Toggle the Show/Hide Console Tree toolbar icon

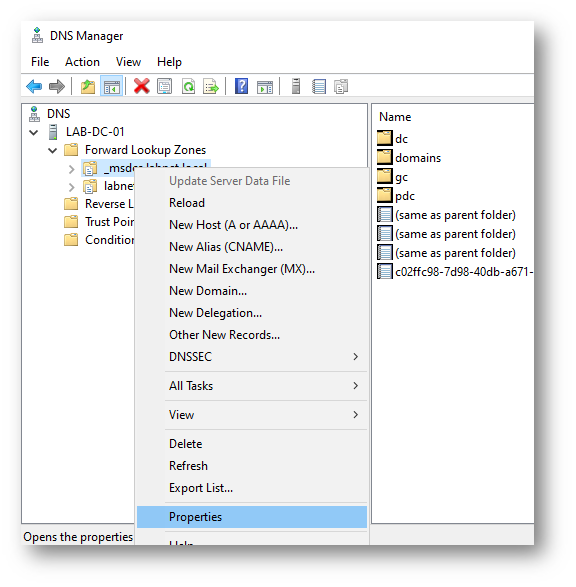112,86
